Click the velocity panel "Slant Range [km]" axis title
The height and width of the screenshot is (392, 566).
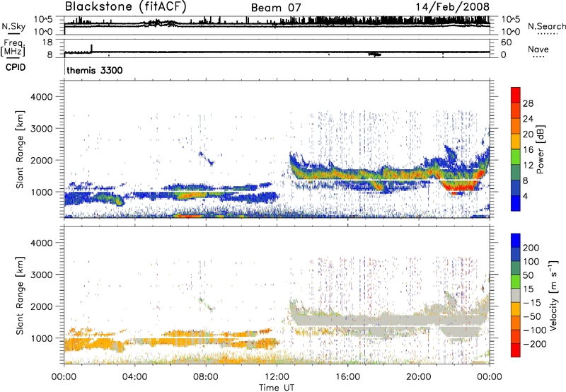point(21,296)
